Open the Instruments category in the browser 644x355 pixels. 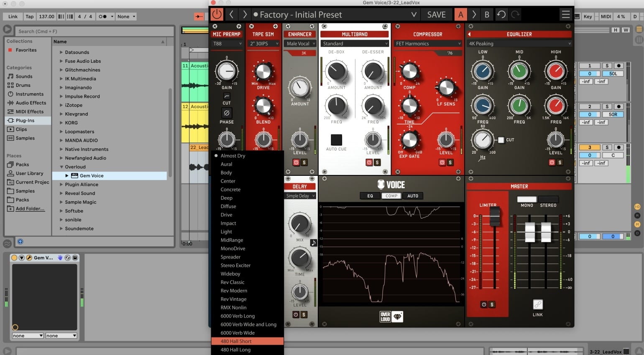pos(29,94)
